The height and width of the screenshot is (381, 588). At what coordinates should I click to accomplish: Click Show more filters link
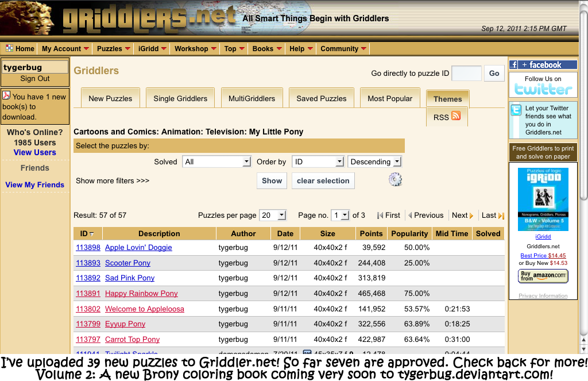[113, 181]
